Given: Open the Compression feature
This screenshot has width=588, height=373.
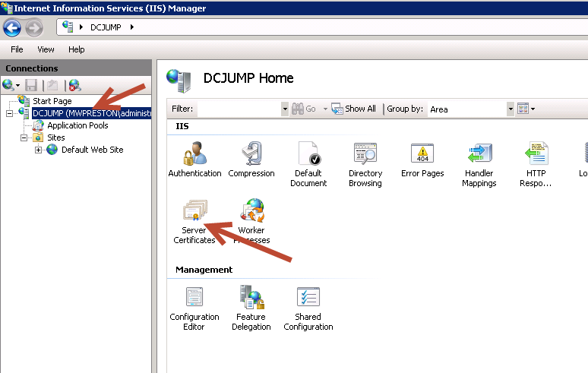Looking at the screenshot, I should point(251,160).
